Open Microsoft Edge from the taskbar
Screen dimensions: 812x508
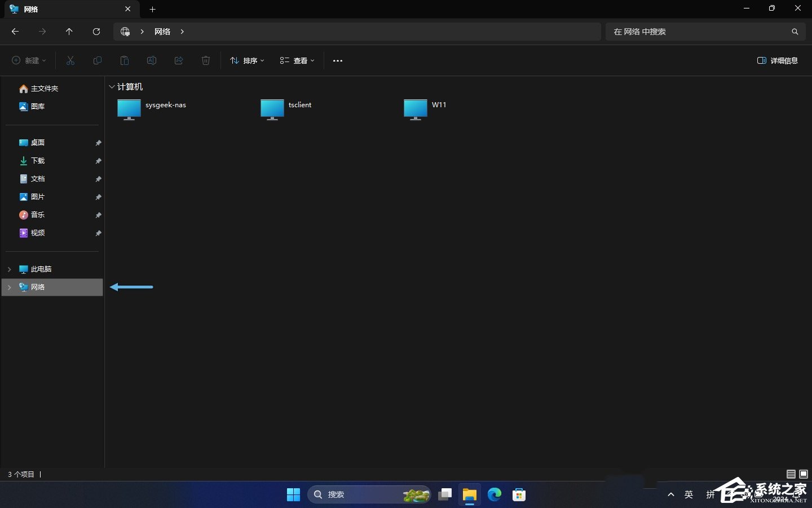click(x=495, y=494)
